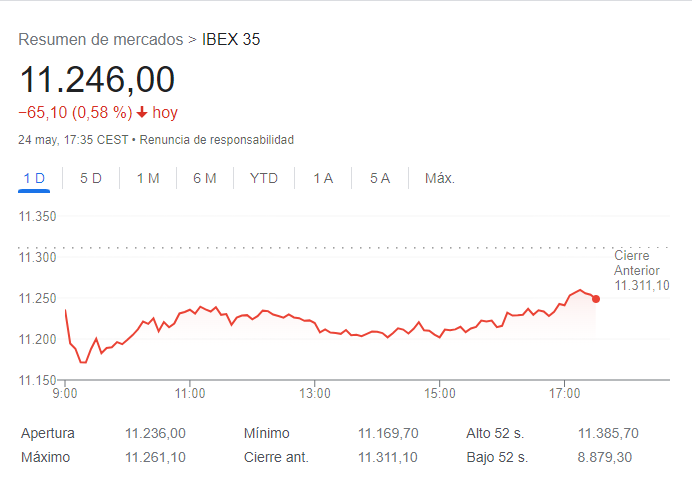Click the Apertura value 11.236,00
Screen dimensions: 692x481
click(x=155, y=433)
